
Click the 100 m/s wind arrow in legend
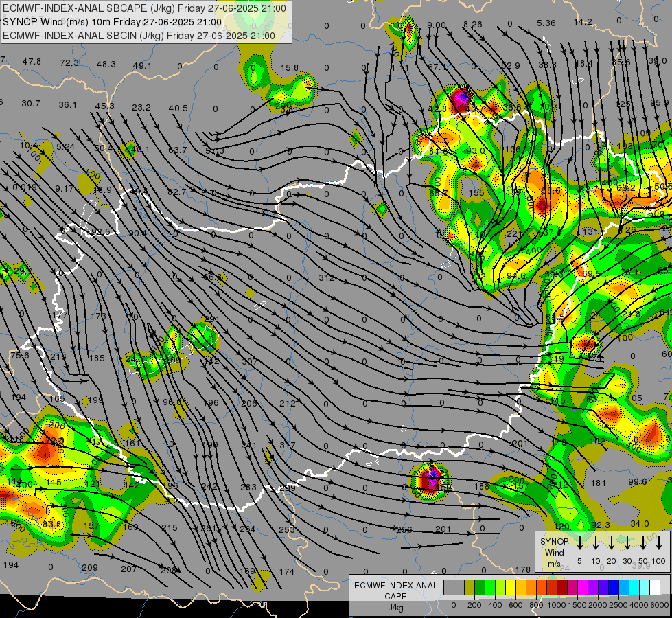pos(659,543)
